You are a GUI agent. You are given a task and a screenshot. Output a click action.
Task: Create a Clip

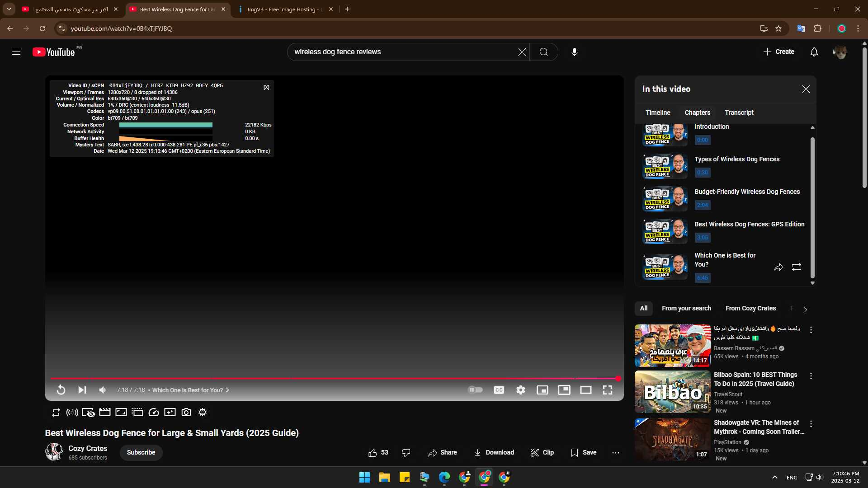[542, 452]
